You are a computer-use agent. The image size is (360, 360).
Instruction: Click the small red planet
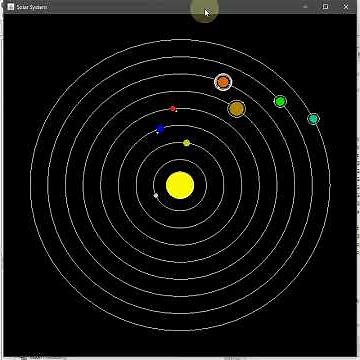pos(173,109)
